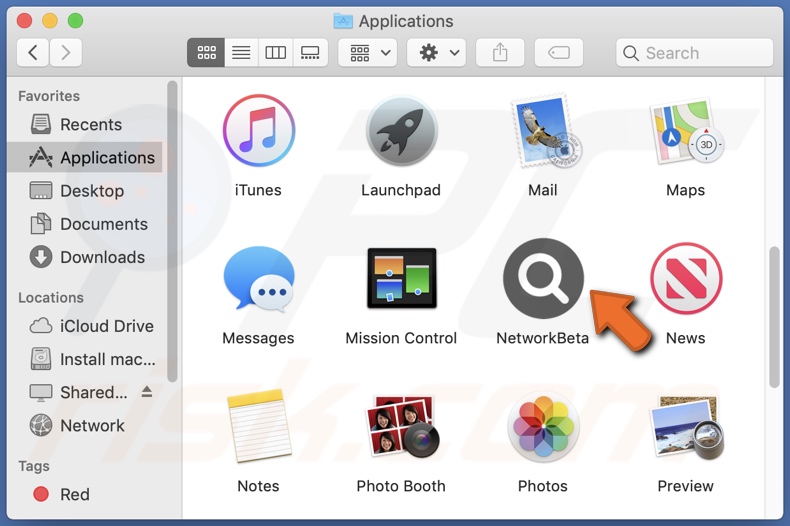
Task: Click the Tags section header
Action: [x=34, y=466]
